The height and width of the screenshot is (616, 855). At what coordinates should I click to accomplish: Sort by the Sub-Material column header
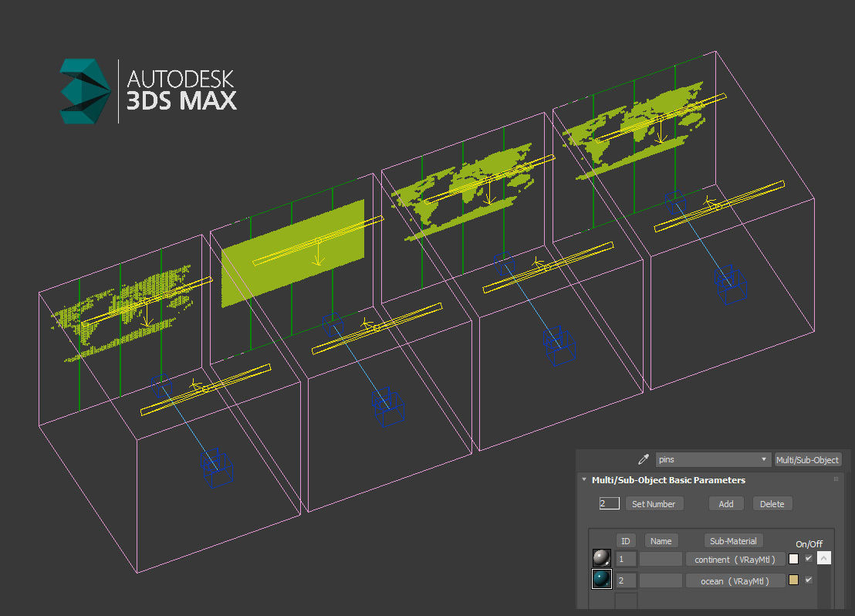(733, 540)
